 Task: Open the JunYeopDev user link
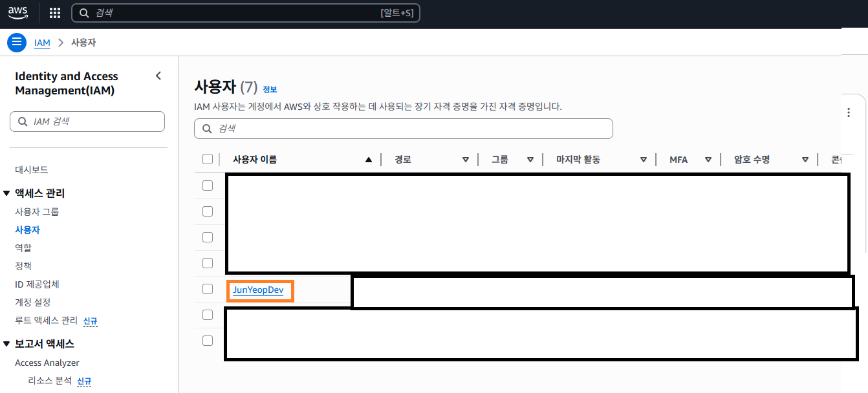pyautogui.click(x=258, y=290)
